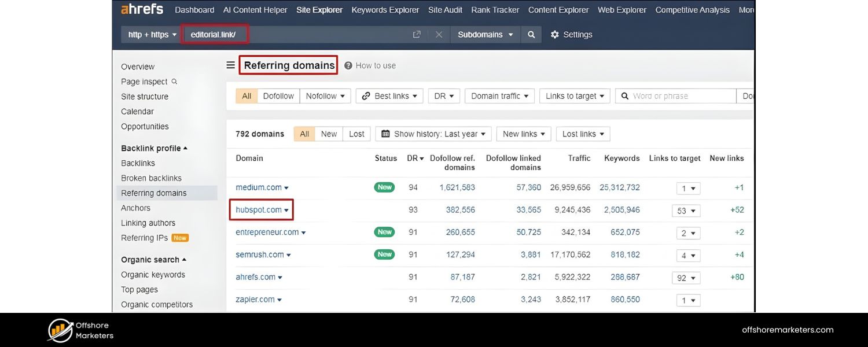Click the Ahrefs logo
This screenshot has width=868, height=347.
point(142,9)
